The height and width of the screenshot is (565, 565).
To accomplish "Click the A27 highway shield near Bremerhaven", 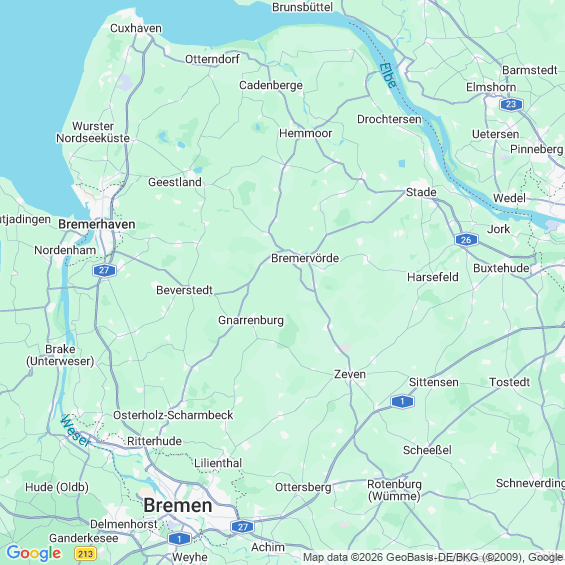I will (x=104, y=270).
